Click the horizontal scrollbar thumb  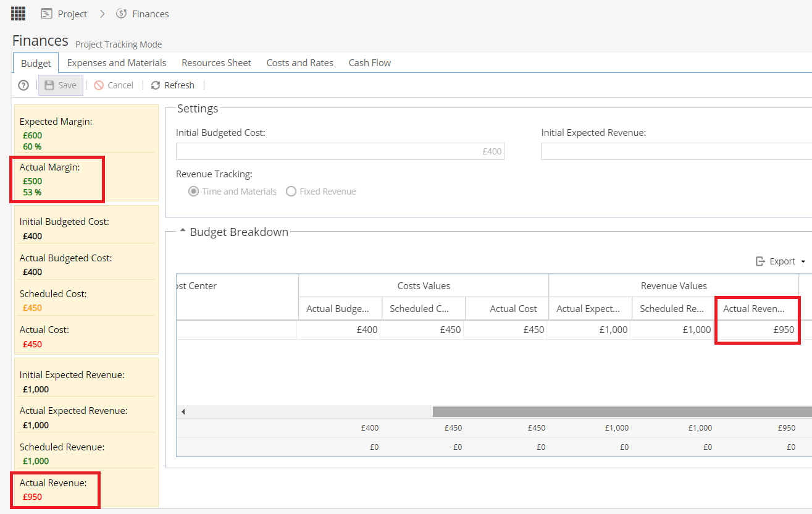(x=622, y=411)
